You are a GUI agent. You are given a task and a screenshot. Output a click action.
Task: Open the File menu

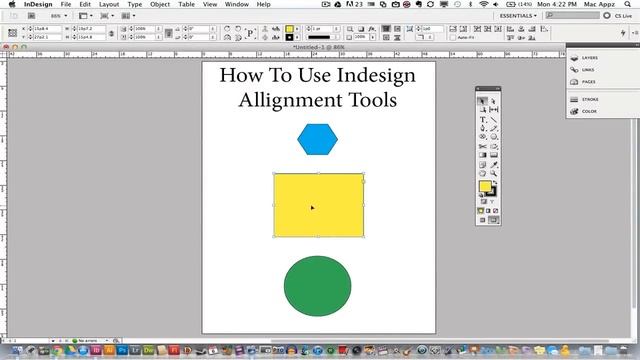(66, 4)
